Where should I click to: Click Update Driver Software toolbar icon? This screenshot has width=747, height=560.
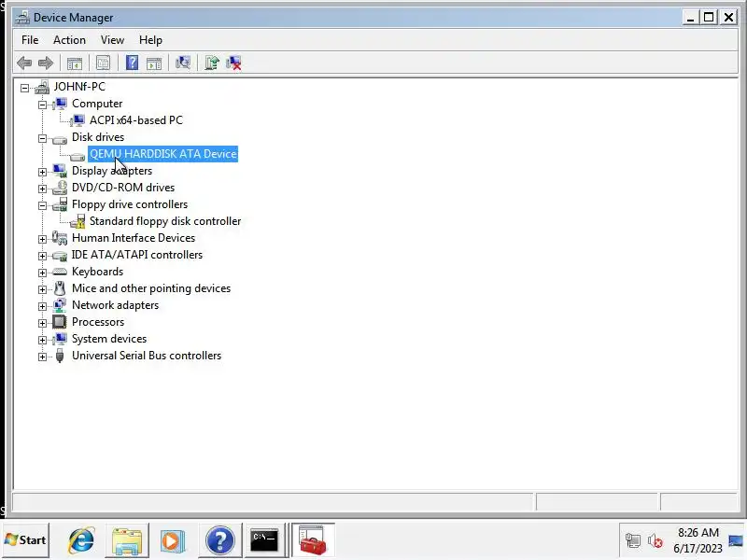click(x=212, y=63)
